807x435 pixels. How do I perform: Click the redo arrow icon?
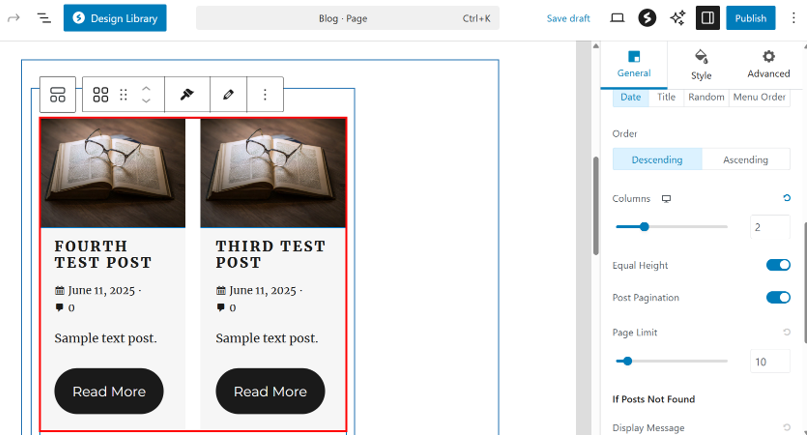click(x=13, y=18)
